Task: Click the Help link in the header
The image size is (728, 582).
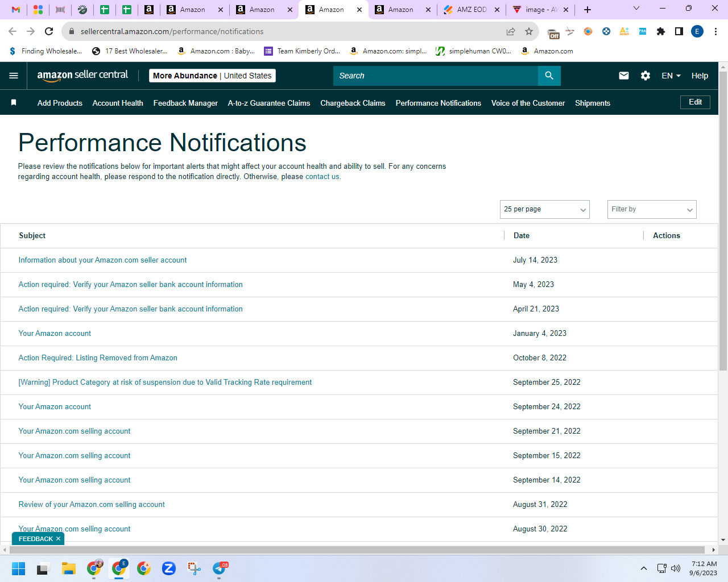Action: point(700,76)
